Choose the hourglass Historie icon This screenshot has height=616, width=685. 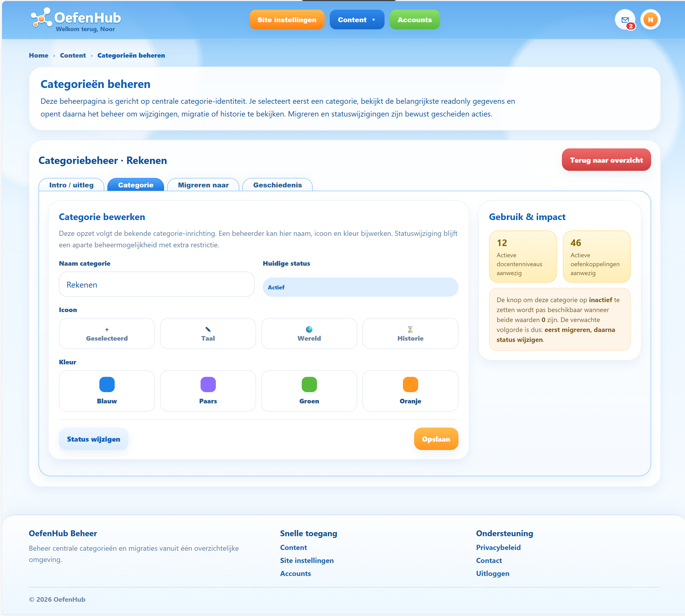pyautogui.click(x=410, y=333)
